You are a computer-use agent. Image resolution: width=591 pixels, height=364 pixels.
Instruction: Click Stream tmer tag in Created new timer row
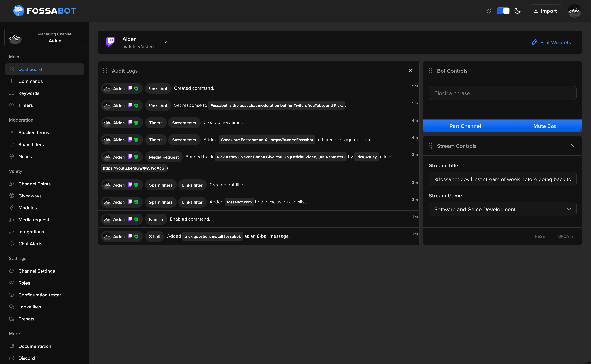point(184,123)
